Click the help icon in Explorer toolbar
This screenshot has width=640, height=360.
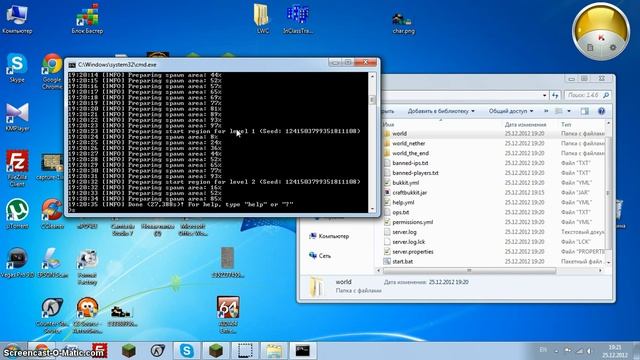tap(601, 111)
